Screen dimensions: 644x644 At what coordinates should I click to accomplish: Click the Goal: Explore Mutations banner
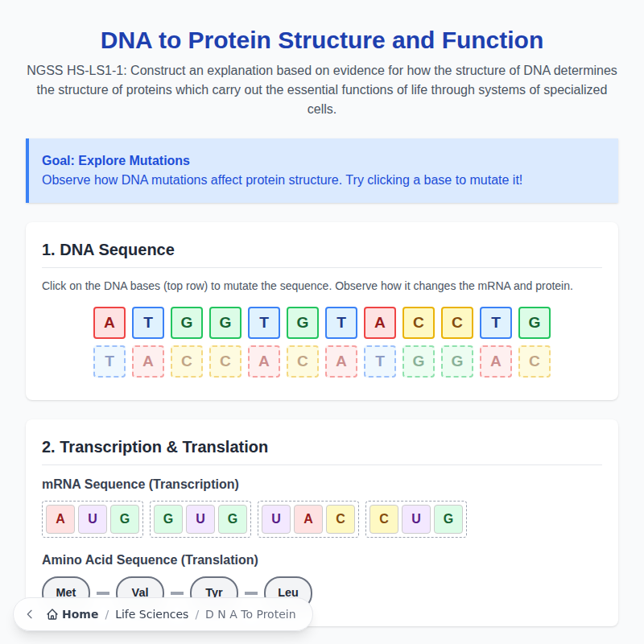click(322, 170)
